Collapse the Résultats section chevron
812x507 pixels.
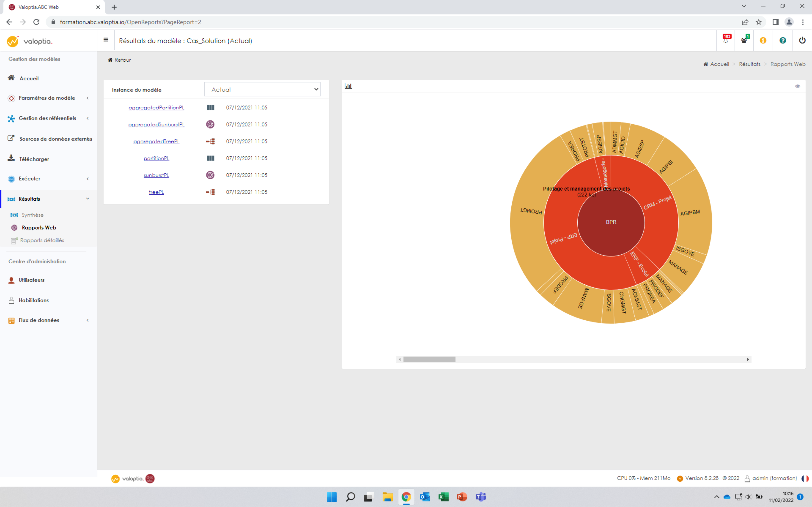87,198
